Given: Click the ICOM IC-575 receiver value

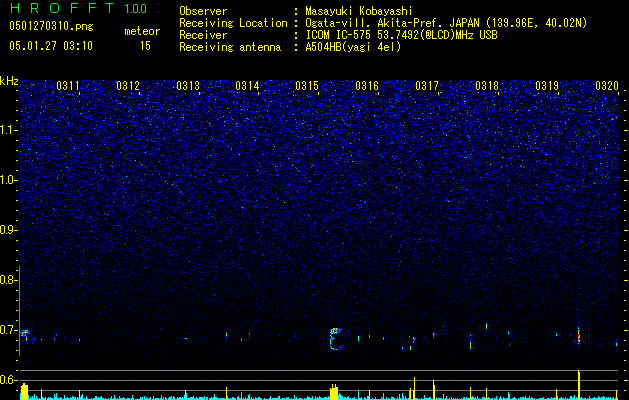Looking at the screenshot, I should pos(401,35).
